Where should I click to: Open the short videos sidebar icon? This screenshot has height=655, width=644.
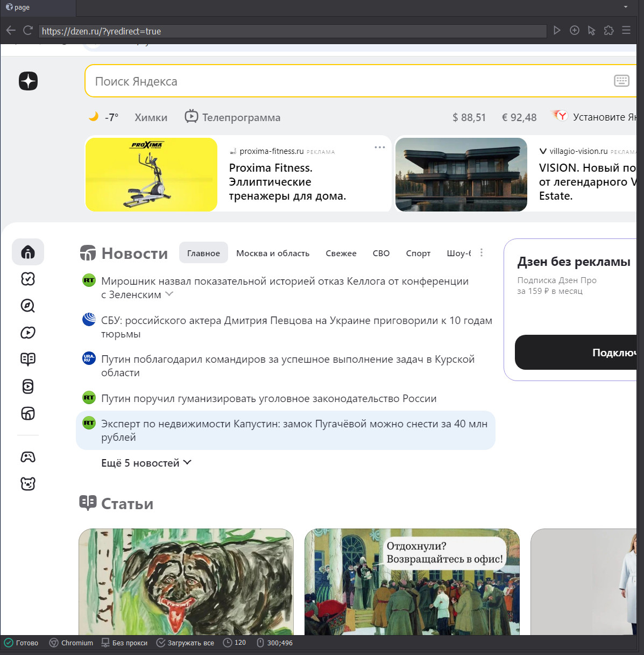coord(28,386)
